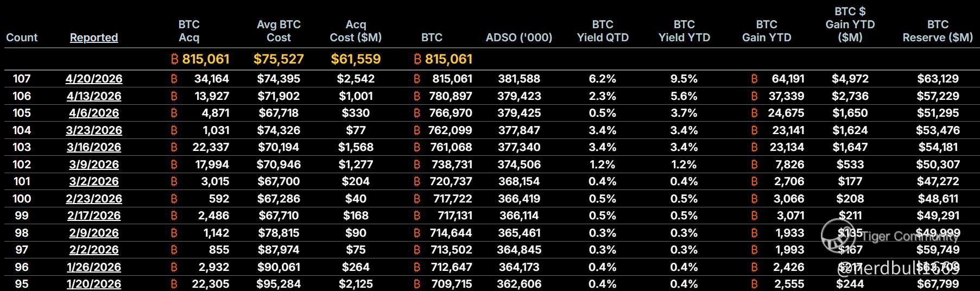Viewport: 980px width, 291px height.
Task: Click Bitcoin icon beside 7,826 BTC gain
Action: click(754, 165)
